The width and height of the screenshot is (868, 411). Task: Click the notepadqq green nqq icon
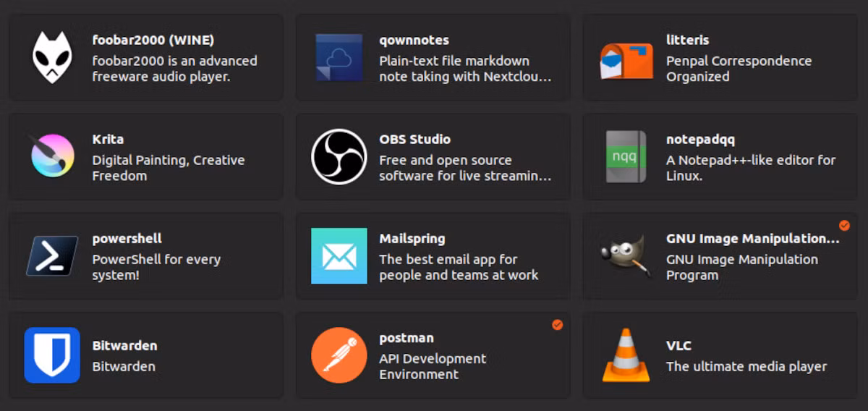click(626, 156)
